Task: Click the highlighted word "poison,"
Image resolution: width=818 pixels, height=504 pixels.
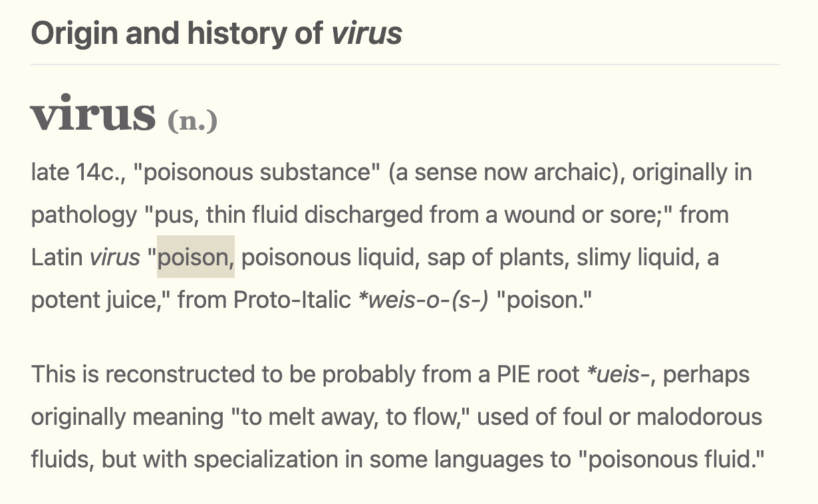Action: point(196,257)
